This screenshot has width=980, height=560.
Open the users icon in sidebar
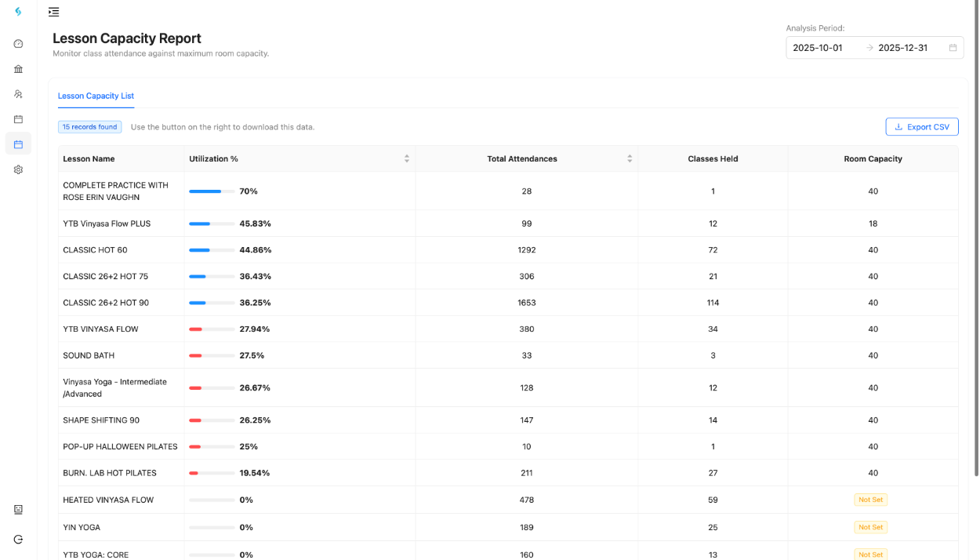pyautogui.click(x=18, y=94)
